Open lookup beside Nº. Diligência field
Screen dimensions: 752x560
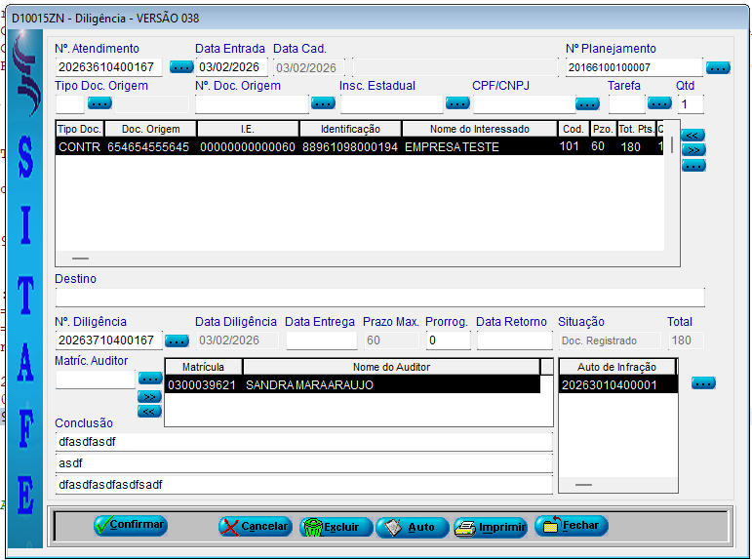(x=177, y=340)
